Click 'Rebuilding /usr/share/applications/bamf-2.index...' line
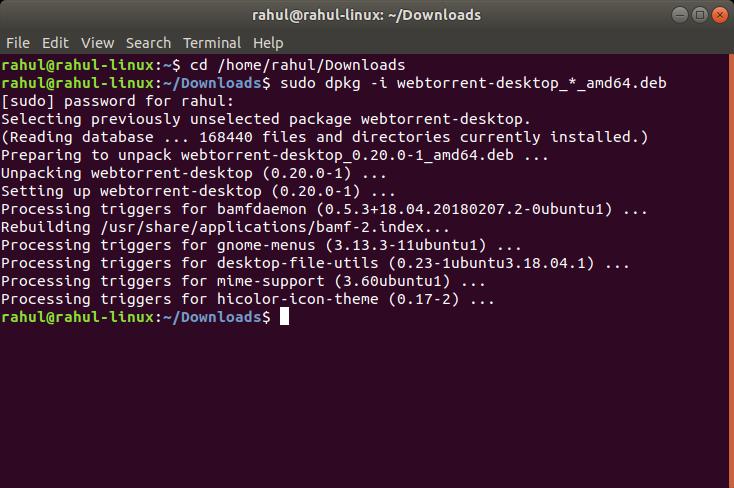 (x=225, y=227)
